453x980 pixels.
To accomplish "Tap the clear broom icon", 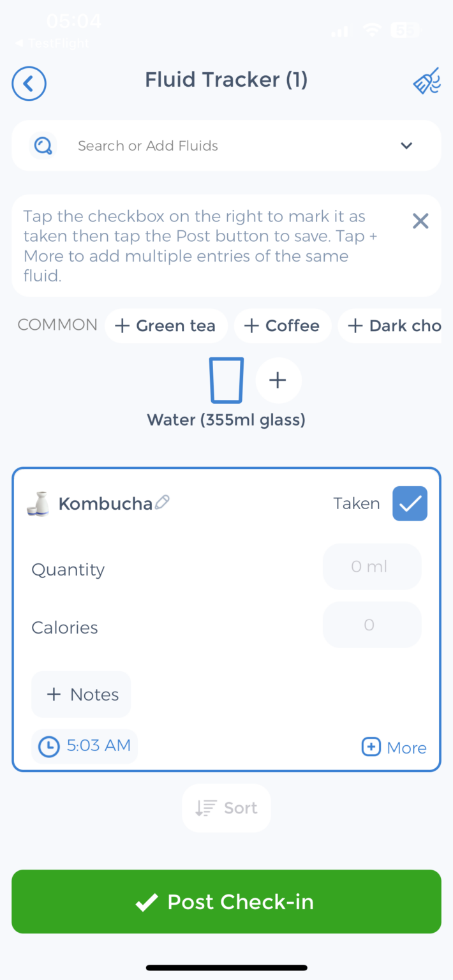I will point(426,82).
